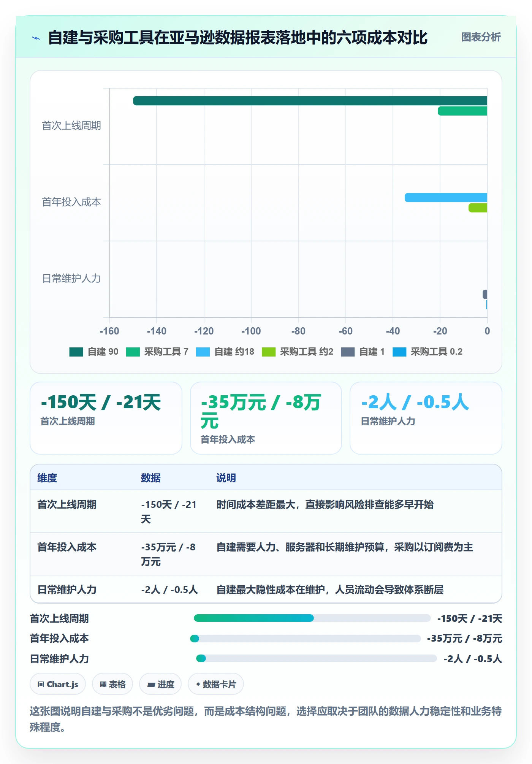The width and height of the screenshot is (532, 764).
Task: Select the 首年投入成本 table row cell
Action: click(x=67, y=547)
